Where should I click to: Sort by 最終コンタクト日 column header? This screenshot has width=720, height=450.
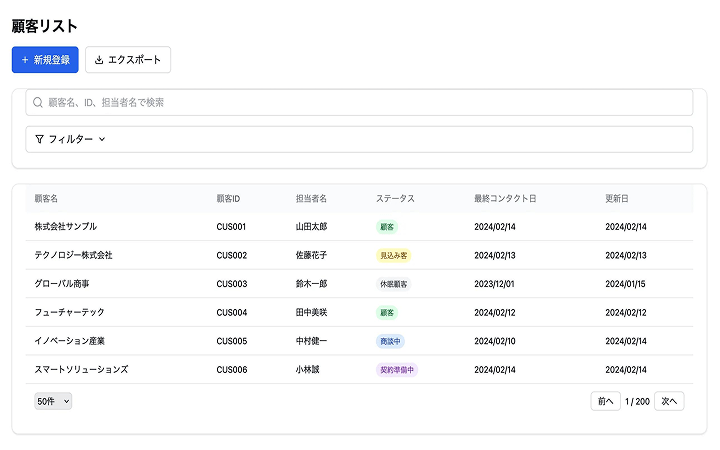(505, 199)
